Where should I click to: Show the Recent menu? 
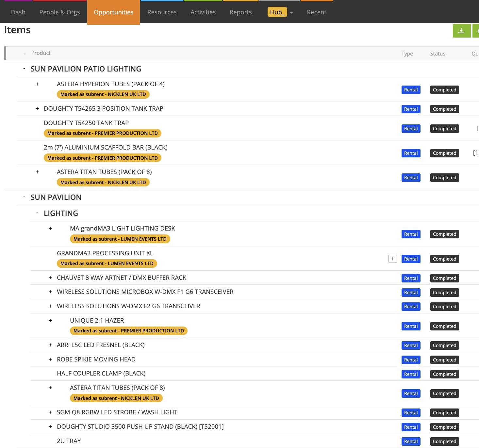tap(316, 12)
